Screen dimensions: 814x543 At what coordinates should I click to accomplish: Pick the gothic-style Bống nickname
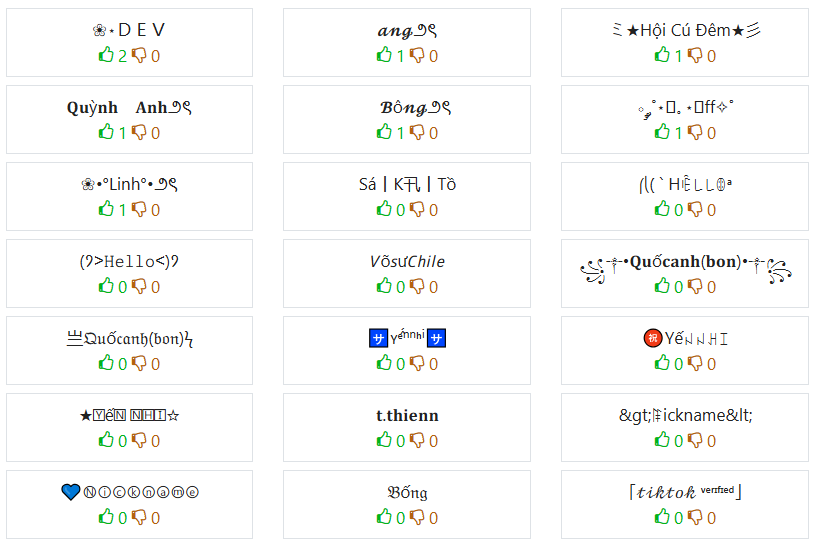pyautogui.click(x=407, y=492)
